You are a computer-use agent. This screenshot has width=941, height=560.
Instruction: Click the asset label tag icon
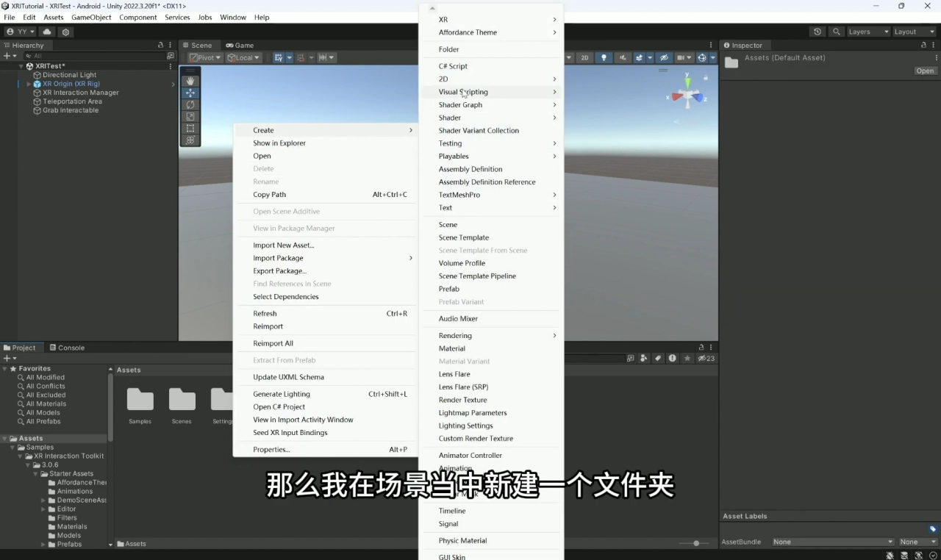click(933, 528)
